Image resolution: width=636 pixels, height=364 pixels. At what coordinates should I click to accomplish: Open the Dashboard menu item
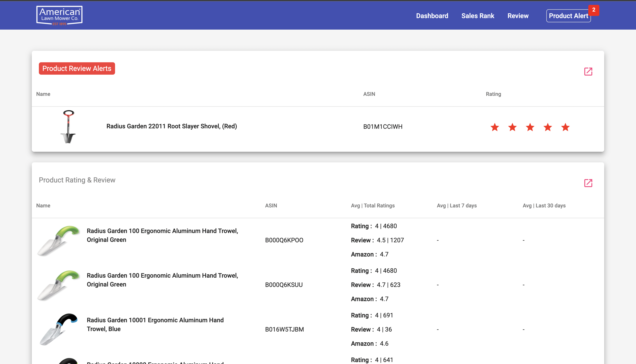point(432,16)
